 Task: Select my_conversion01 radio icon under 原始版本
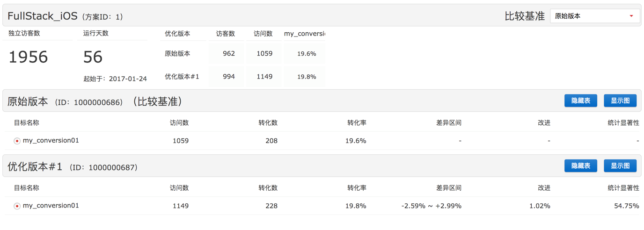pos(17,141)
